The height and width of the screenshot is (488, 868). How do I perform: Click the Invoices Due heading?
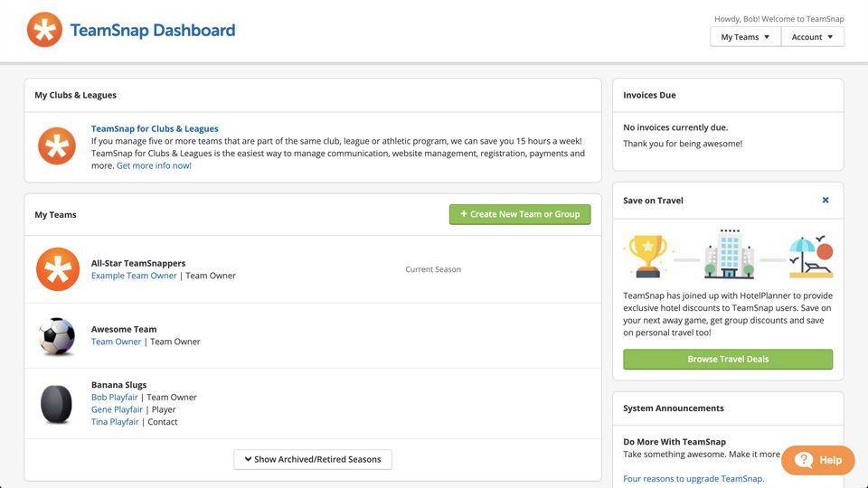(649, 95)
